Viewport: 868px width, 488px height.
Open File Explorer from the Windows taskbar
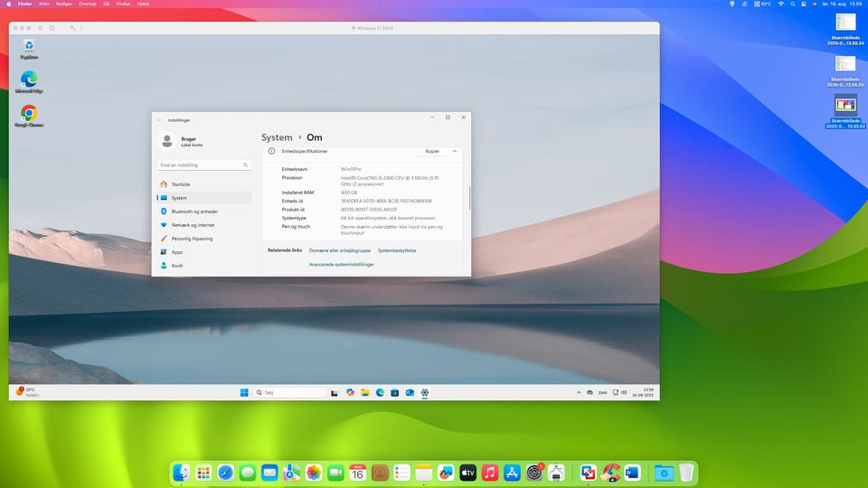365,393
